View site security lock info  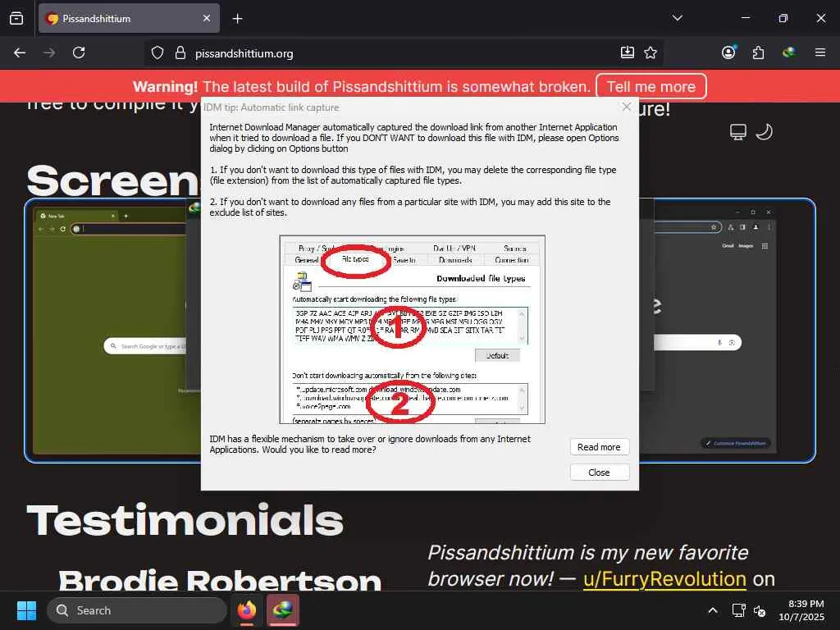coord(180,53)
